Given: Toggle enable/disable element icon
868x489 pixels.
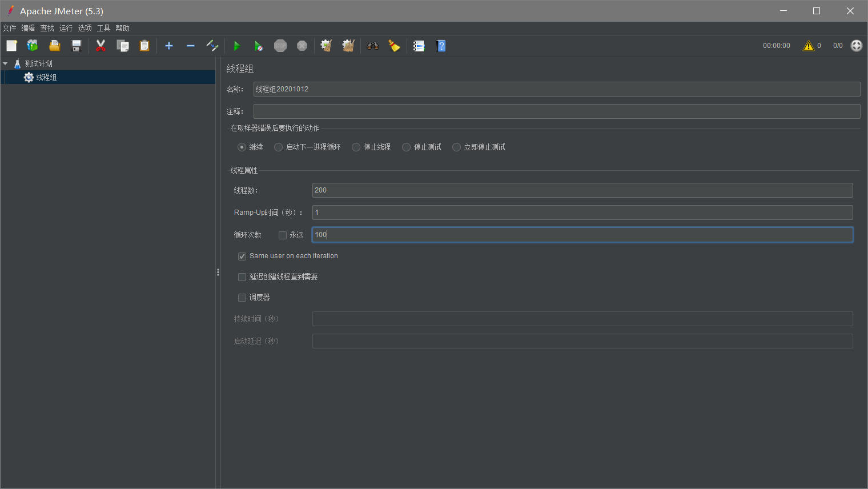Looking at the screenshot, I should point(212,46).
